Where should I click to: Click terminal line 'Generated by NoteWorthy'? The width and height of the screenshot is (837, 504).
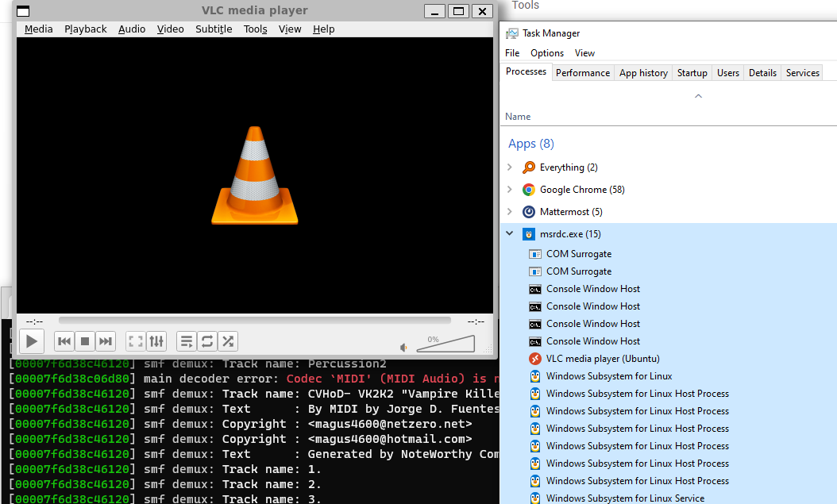click(254, 454)
